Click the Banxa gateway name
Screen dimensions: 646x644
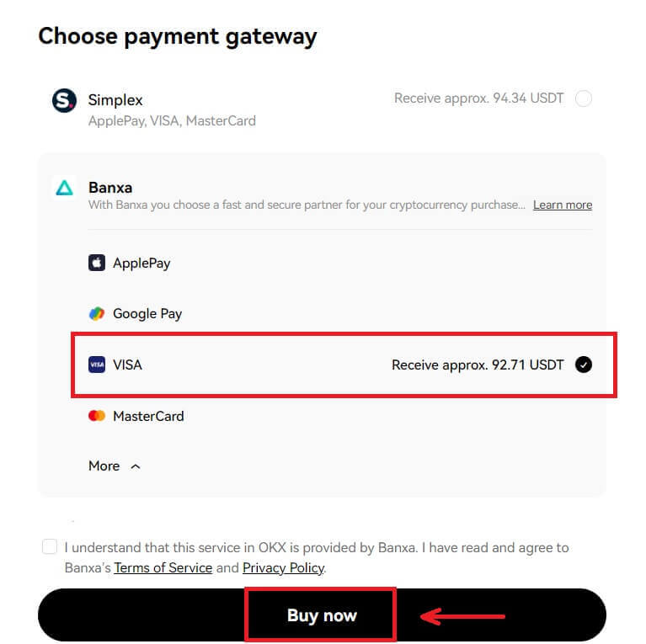coord(110,187)
